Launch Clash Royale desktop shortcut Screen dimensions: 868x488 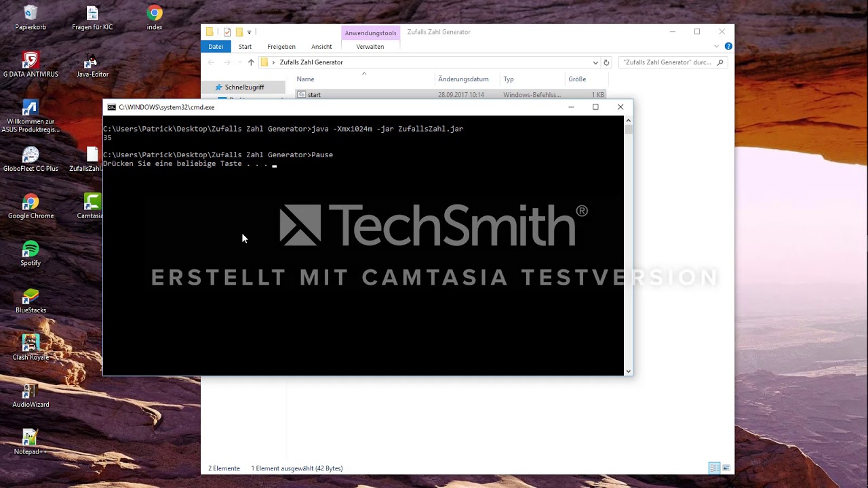(x=31, y=348)
